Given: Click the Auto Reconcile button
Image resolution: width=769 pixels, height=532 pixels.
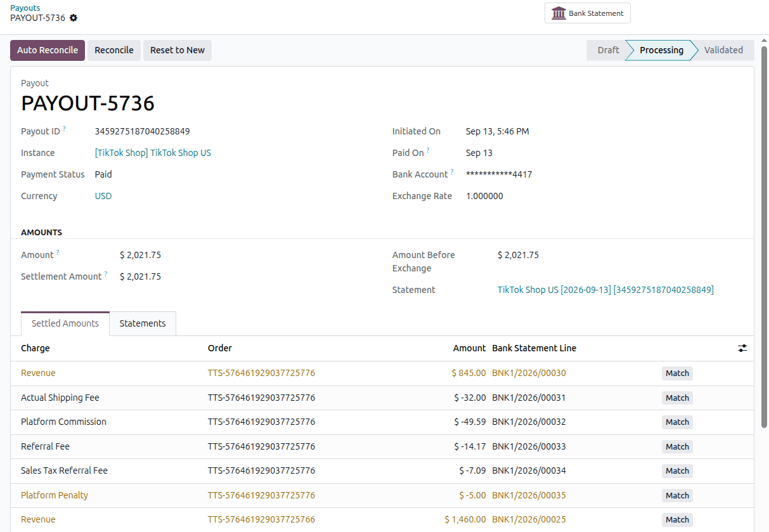Looking at the screenshot, I should 48,50.
